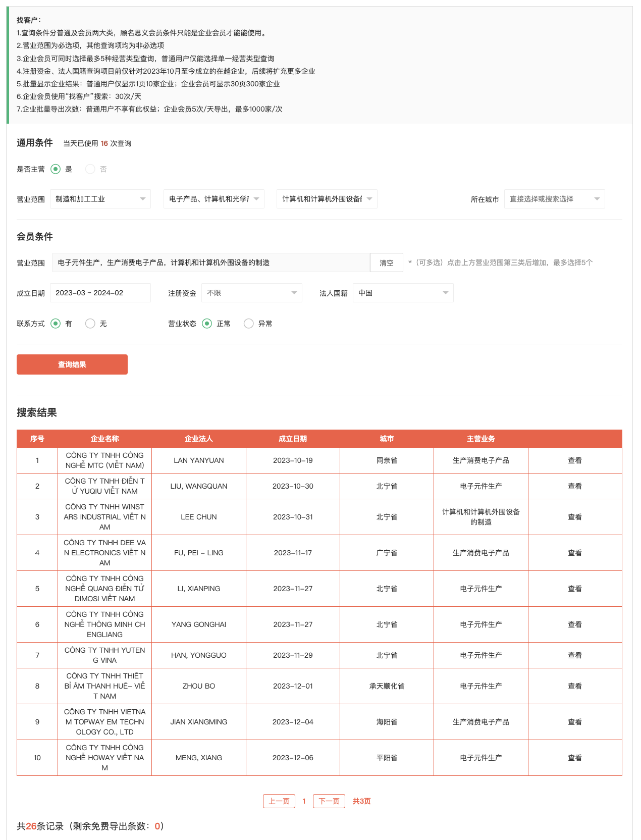641x840 pixels.
Task: Open the 计算机和计算机外围设备 dropdown
Action: 327,199
